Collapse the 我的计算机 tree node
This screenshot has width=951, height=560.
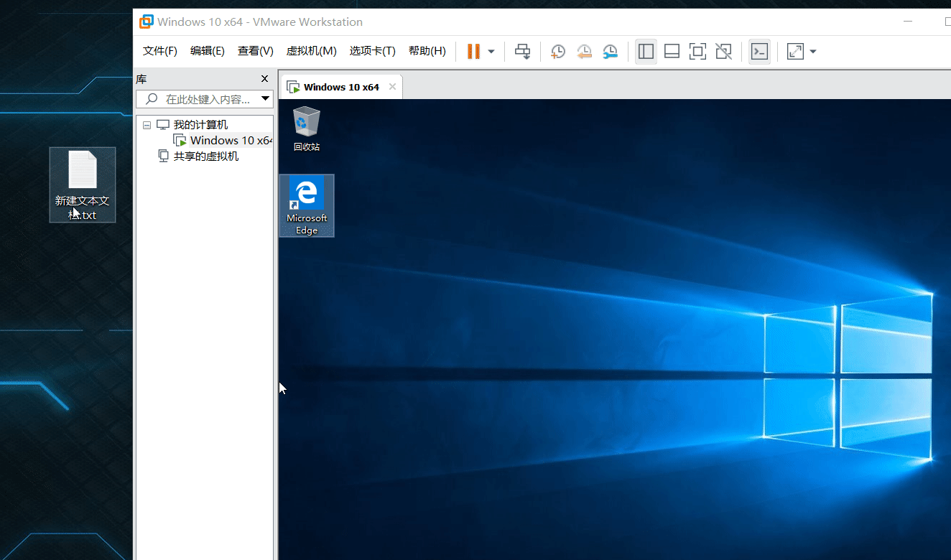coord(147,124)
